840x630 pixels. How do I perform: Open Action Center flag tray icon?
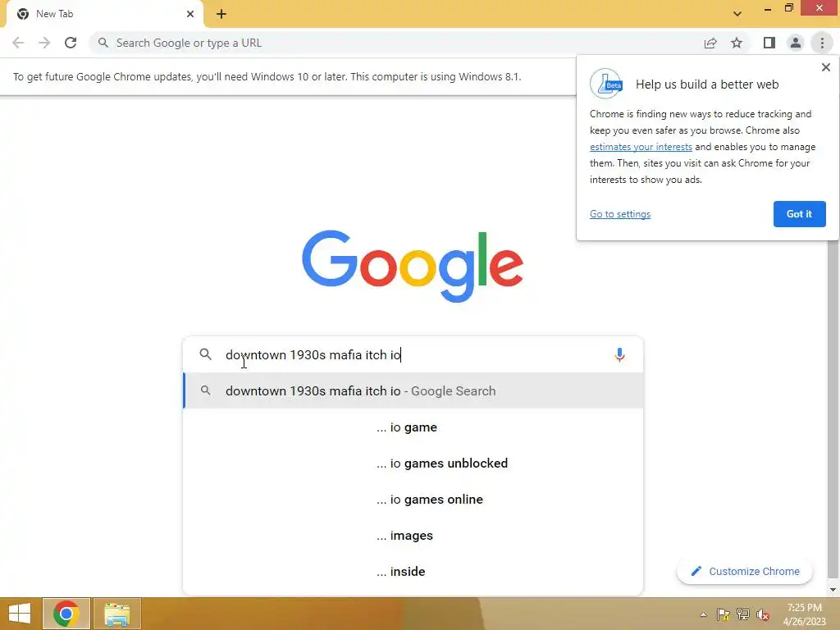723,614
